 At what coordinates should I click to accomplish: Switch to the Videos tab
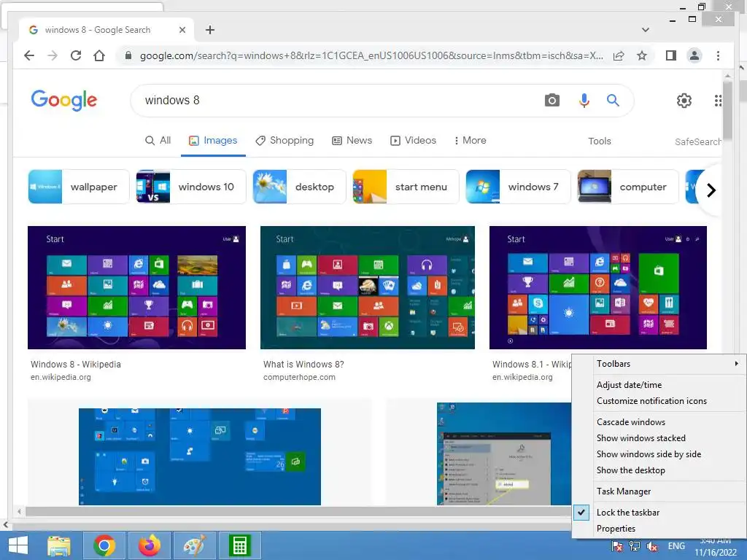pyautogui.click(x=413, y=141)
